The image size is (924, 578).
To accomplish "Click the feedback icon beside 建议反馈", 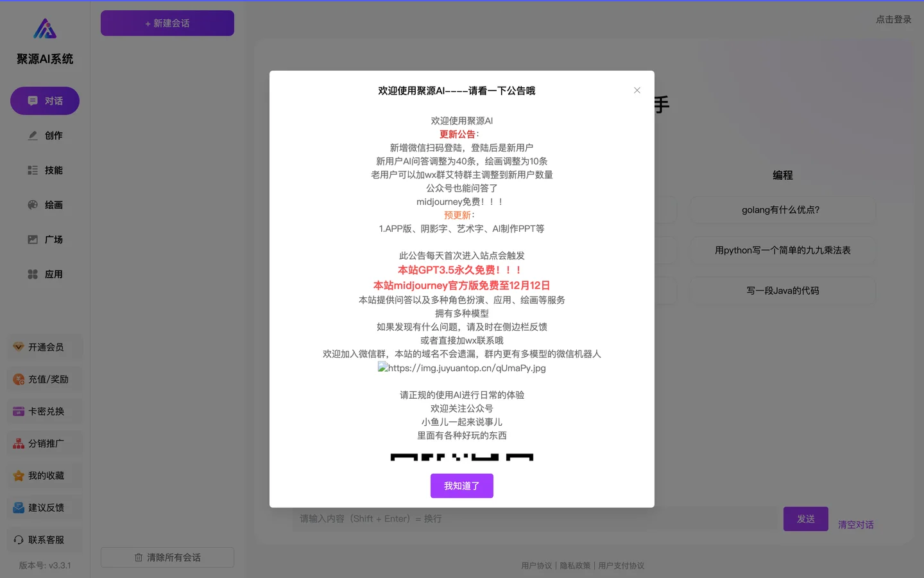I will (x=19, y=507).
